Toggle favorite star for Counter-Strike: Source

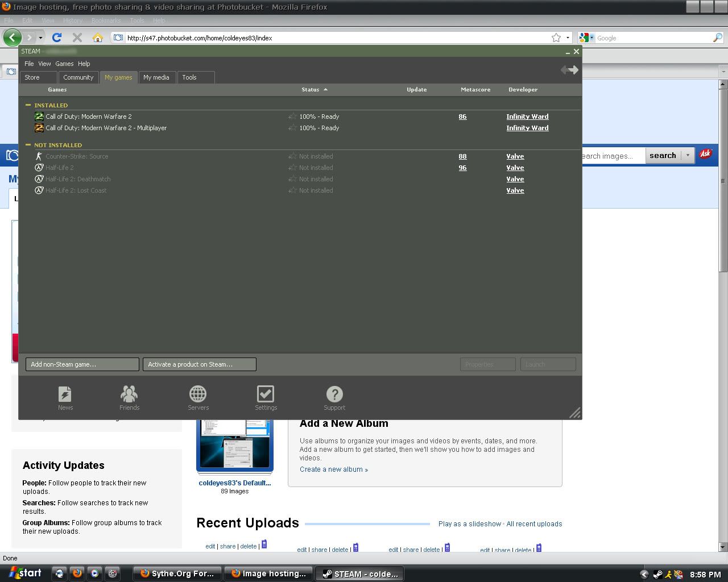(292, 156)
